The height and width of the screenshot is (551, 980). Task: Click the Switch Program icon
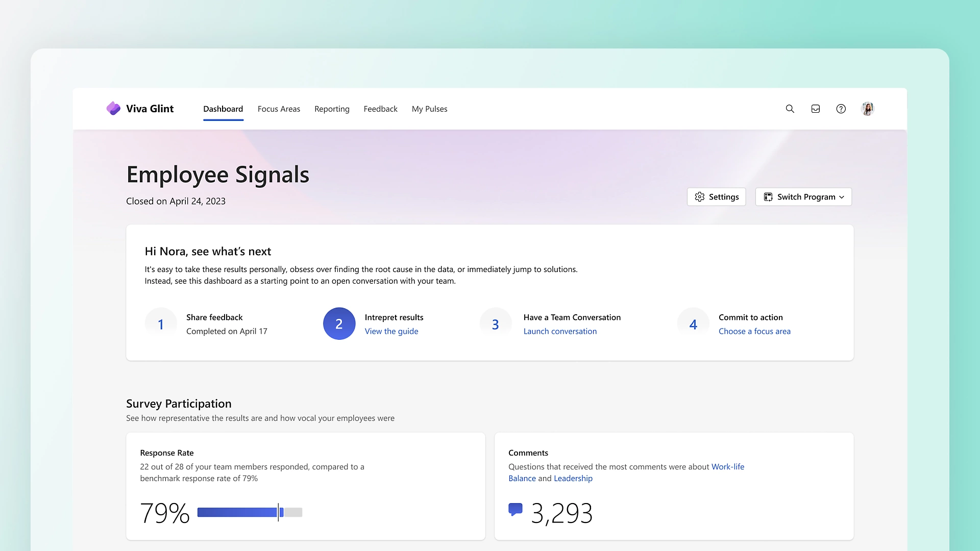point(768,196)
